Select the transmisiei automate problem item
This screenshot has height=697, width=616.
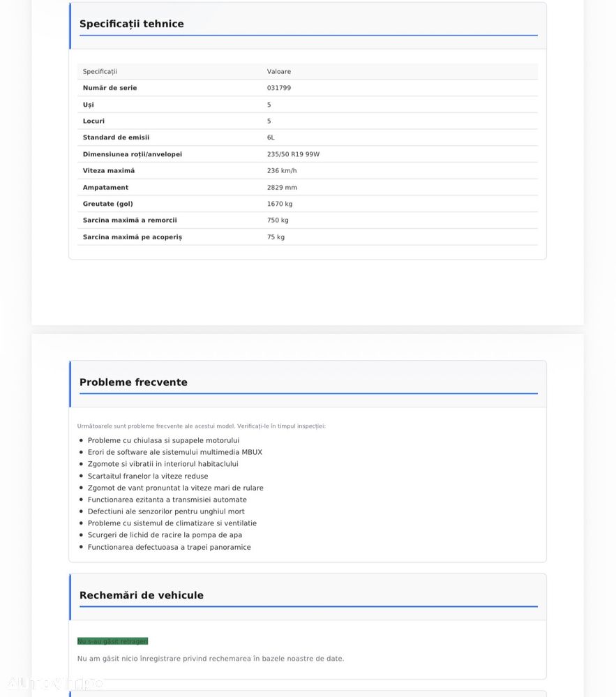167,500
